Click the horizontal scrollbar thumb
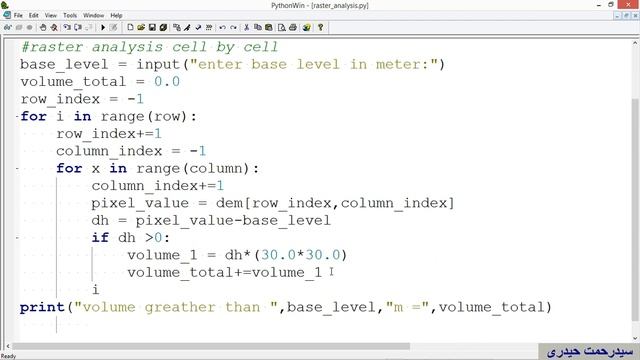 (x=211, y=346)
